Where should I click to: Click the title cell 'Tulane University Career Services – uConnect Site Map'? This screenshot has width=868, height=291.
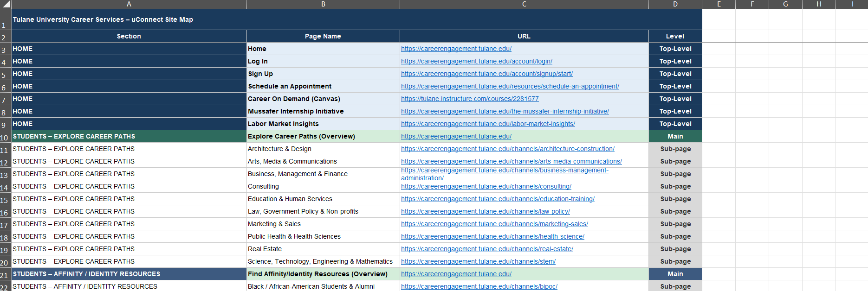pos(356,19)
